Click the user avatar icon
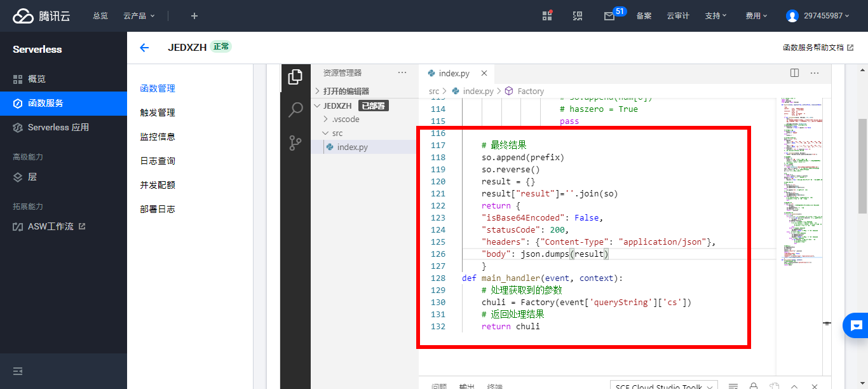The height and width of the screenshot is (389, 868). click(792, 16)
